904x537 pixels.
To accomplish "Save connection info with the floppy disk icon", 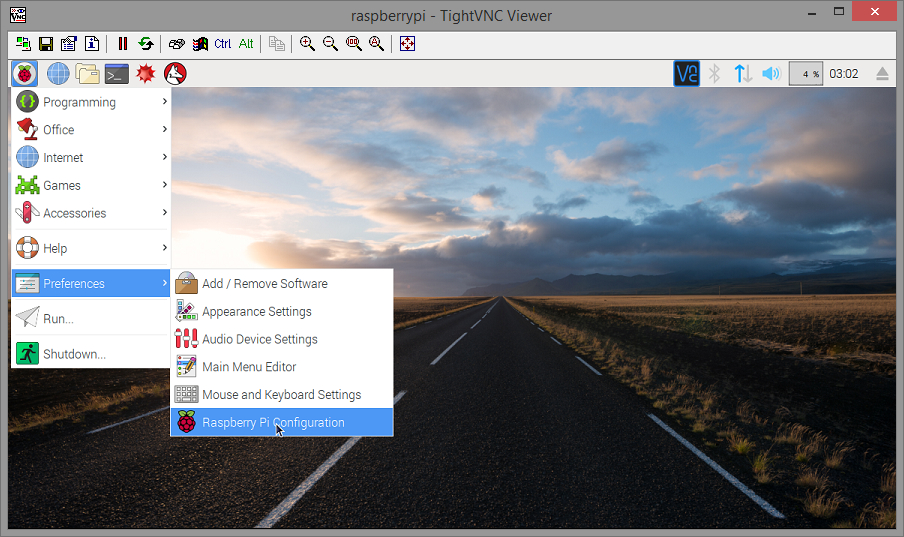I will [x=46, y=44].
